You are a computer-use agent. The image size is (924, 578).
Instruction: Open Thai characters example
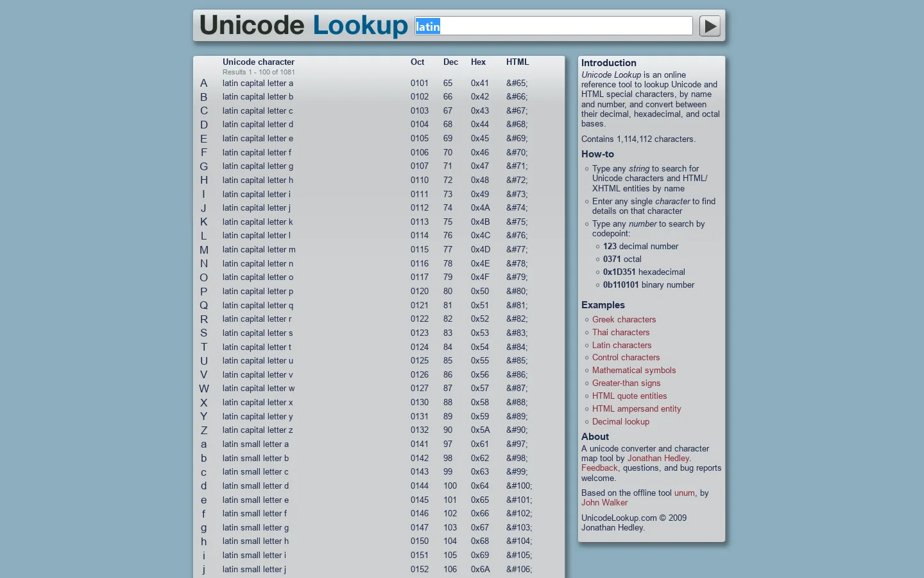[620, 332]
